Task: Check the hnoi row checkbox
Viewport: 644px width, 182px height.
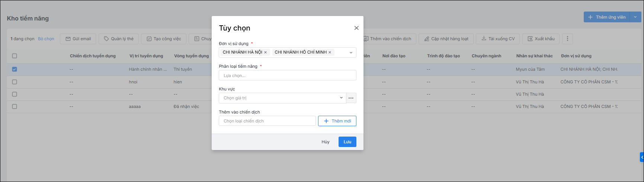Action: (15, 82)
